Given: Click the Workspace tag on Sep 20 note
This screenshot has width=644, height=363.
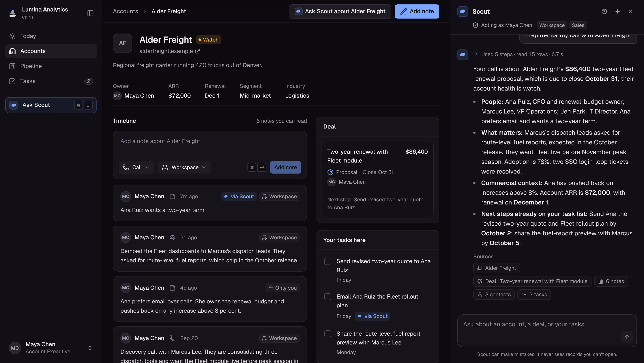Looking at the screenshot, I should coord(279,338).
